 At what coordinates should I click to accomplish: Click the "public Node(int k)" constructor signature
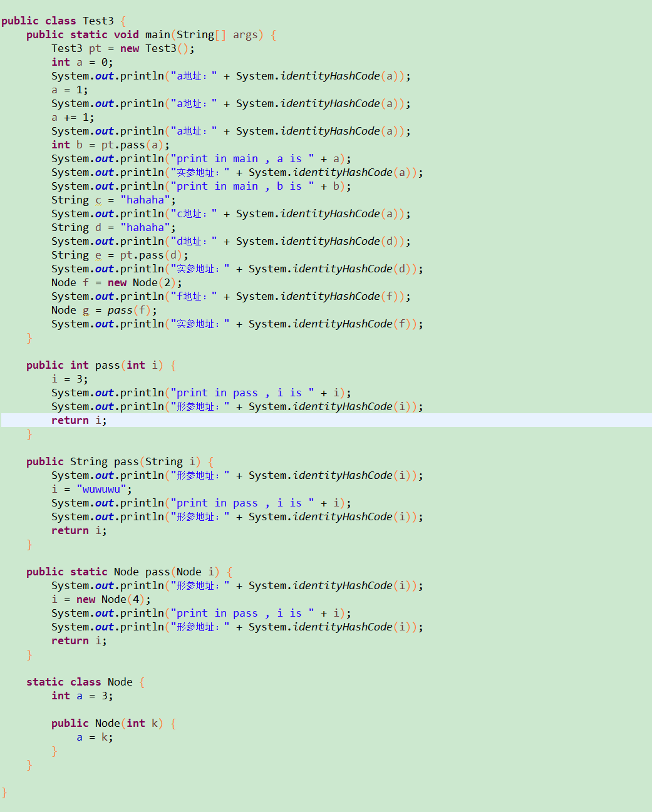coord(113,723)
